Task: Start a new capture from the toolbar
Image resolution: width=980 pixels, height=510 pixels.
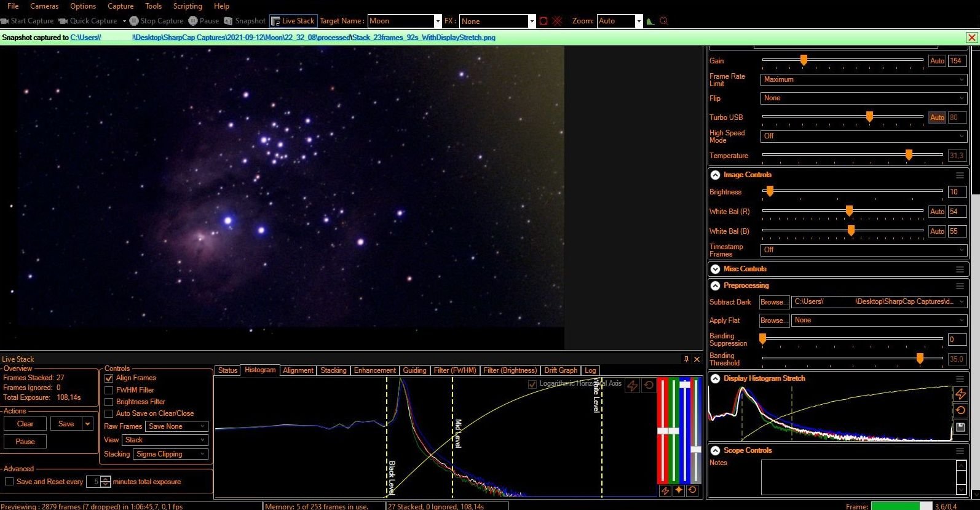Action: [27, 21]
